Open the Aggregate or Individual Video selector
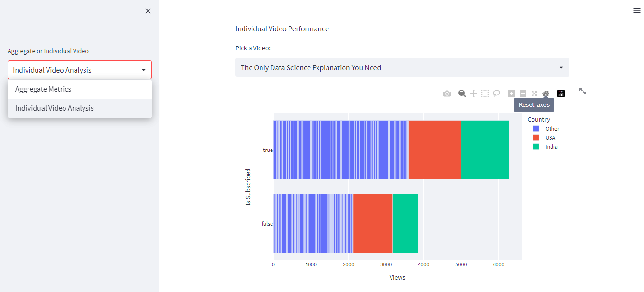The image size is (644, 292). pyautogui.click(x=79, y=69)
